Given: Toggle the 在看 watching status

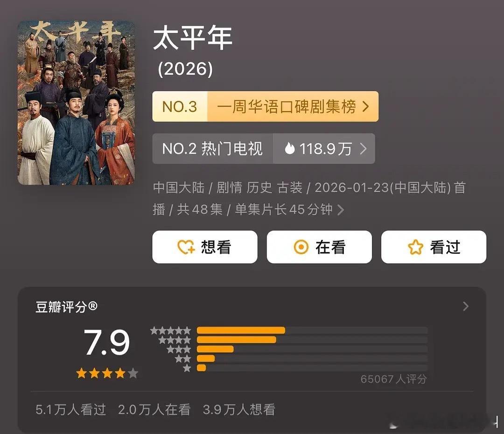Looking at the screenshot, I should pyautogui.click(x=319, y=247).
